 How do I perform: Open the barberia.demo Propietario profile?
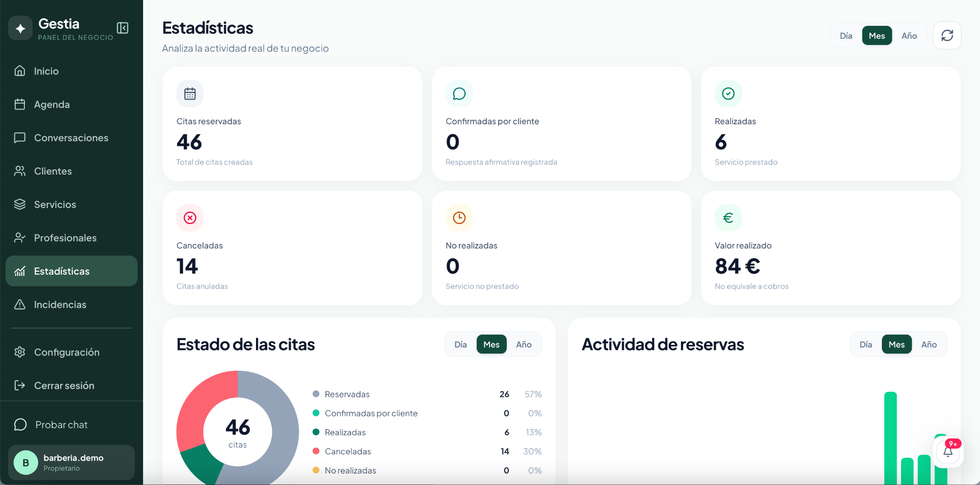click(x=71, y=463)
